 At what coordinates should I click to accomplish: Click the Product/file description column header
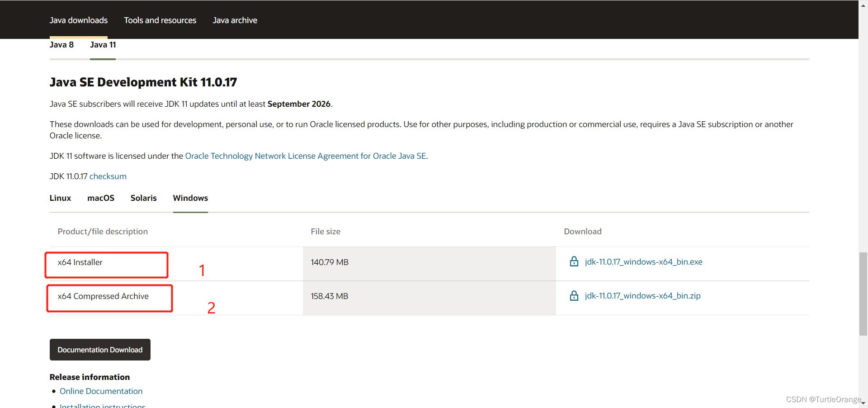(103, 232)
